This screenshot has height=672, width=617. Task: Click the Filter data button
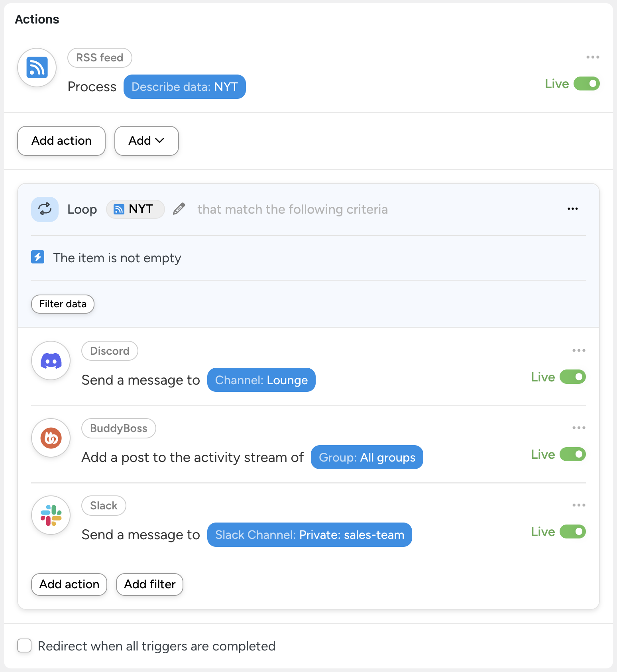pos(63,304)
